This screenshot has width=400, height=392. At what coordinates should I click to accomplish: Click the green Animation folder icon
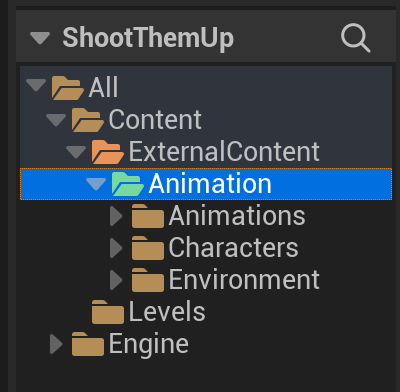point(128,184)
